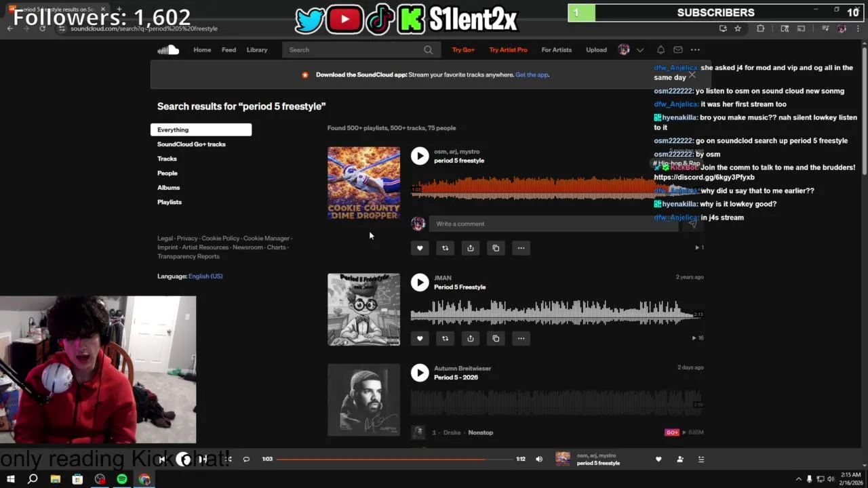Play JMAN's Period 5 Freestyle

(420, 283)
